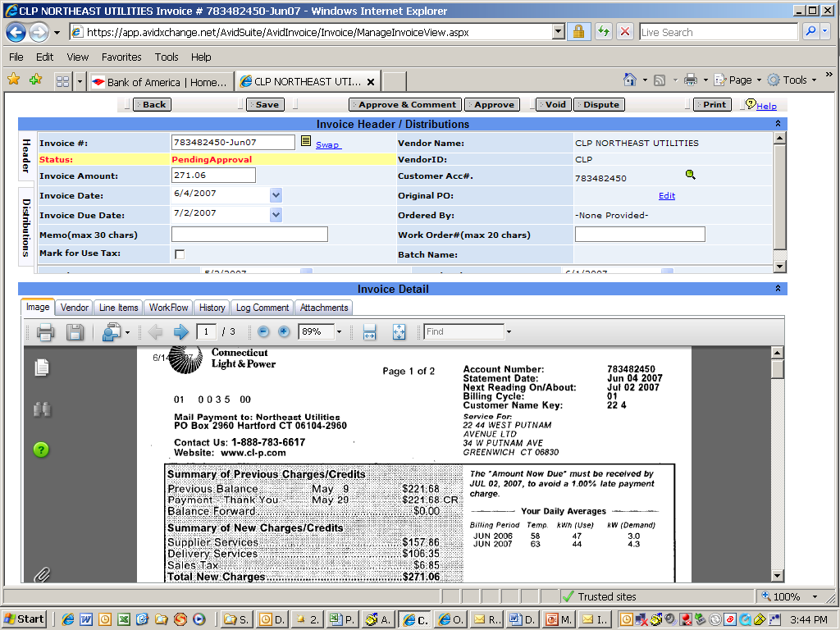Viewport: 840px width, 630px height.
Task: Expand the 89% zoom level dropdown
Action: coord(339,332)
